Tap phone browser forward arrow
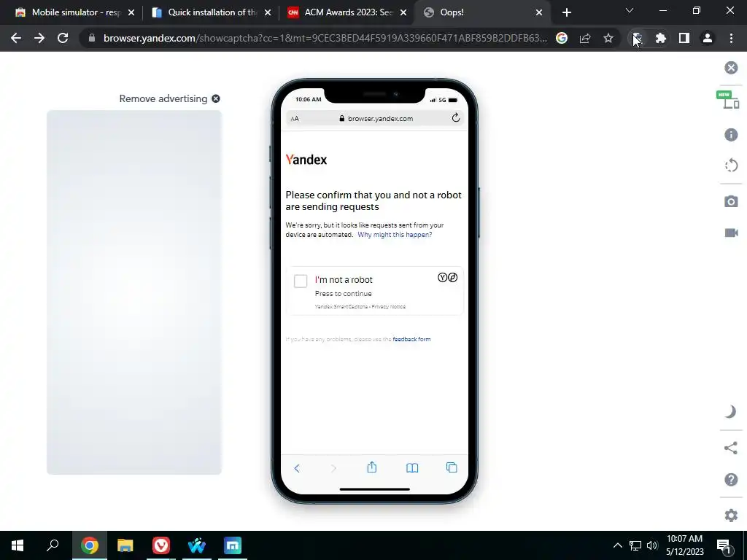This screenshot has height=560, width=747. [333, 469]
